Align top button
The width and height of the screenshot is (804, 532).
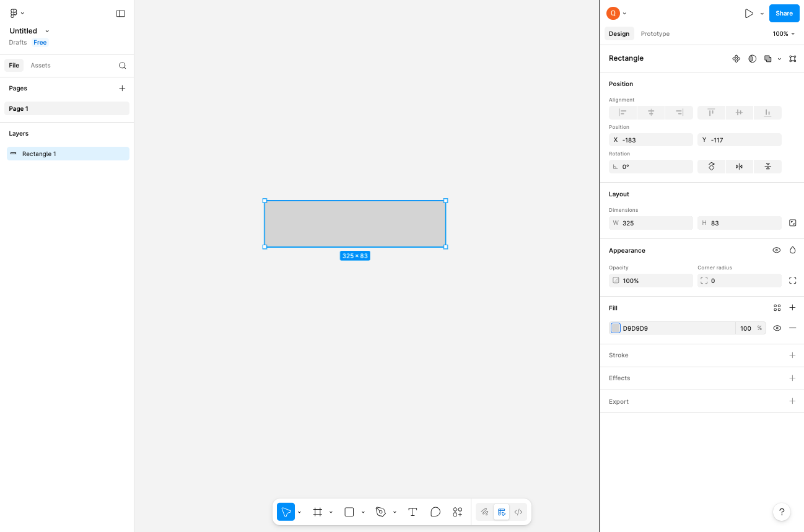(x=712, y=113)
